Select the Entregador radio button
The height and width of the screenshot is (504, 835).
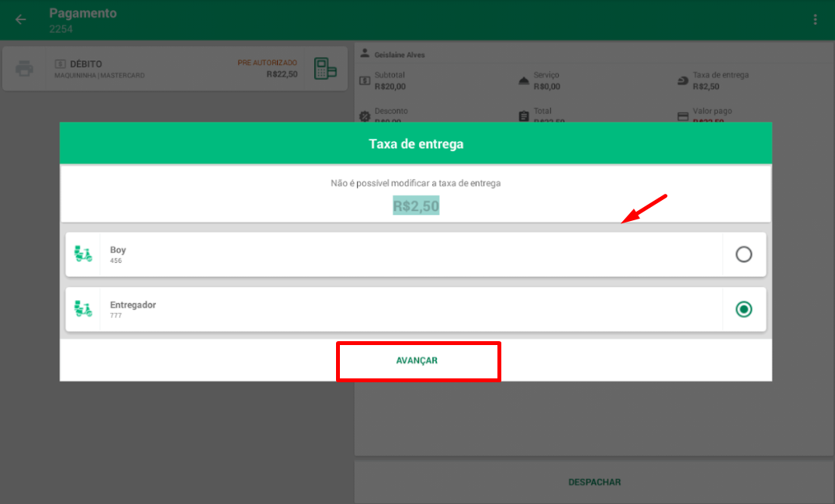(x=744, y=309)
